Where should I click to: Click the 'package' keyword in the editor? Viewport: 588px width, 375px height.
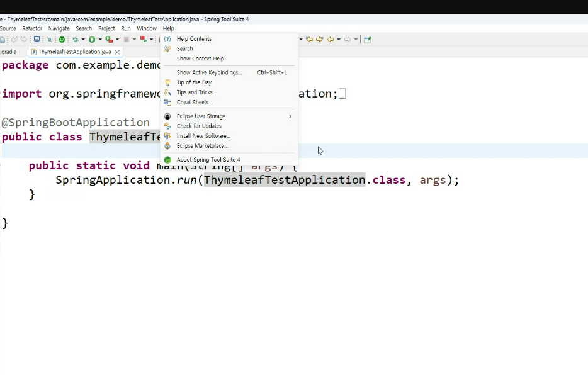point(25,65)
